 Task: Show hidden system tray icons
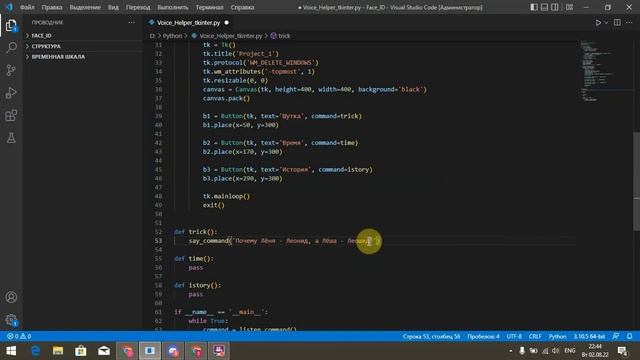511,351
